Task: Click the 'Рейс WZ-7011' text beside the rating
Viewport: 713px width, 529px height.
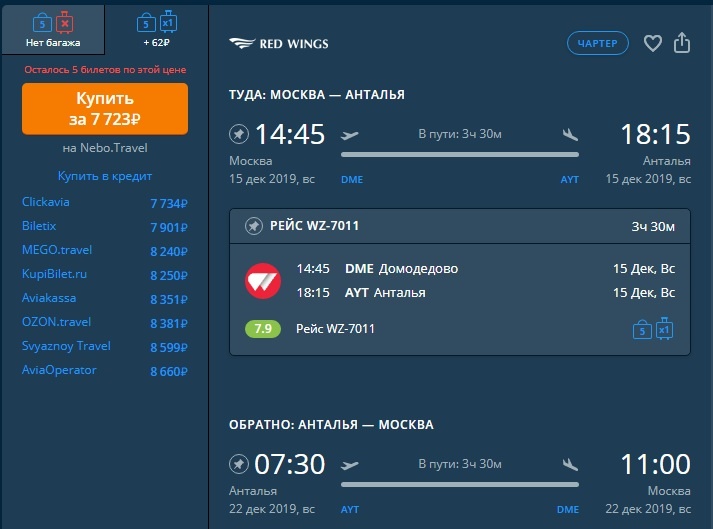Action: click(336, 329)
